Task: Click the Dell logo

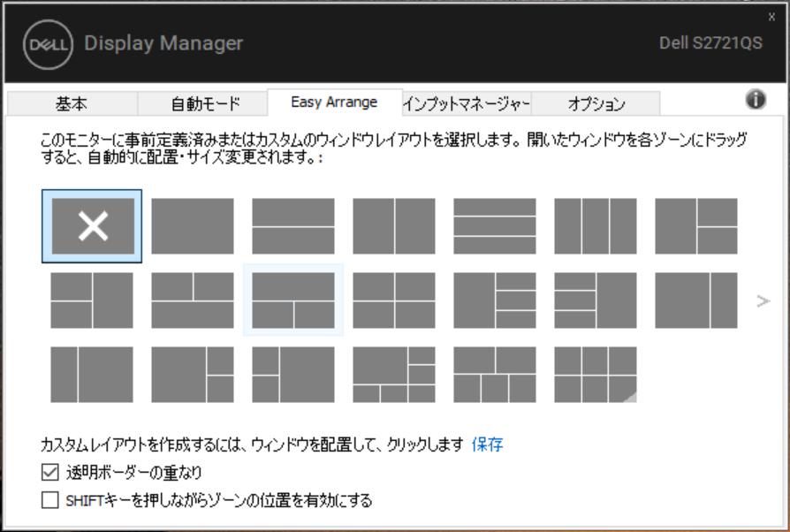Action: point(48,44)
